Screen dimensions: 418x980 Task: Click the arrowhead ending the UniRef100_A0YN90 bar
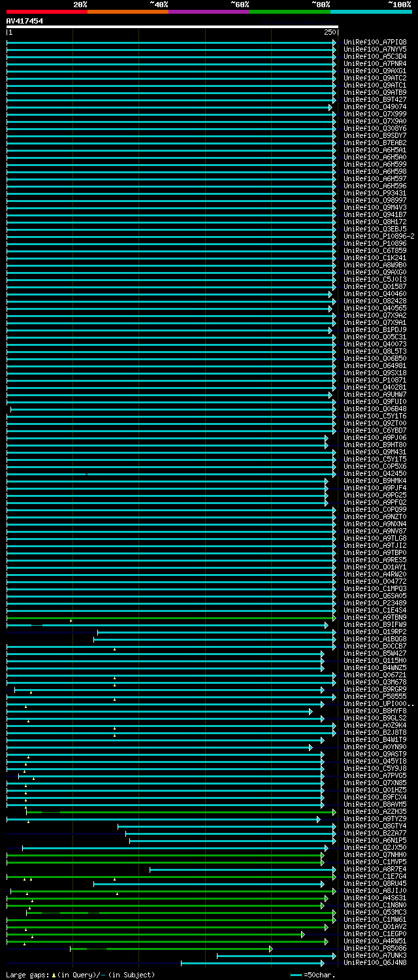point(311,747)
